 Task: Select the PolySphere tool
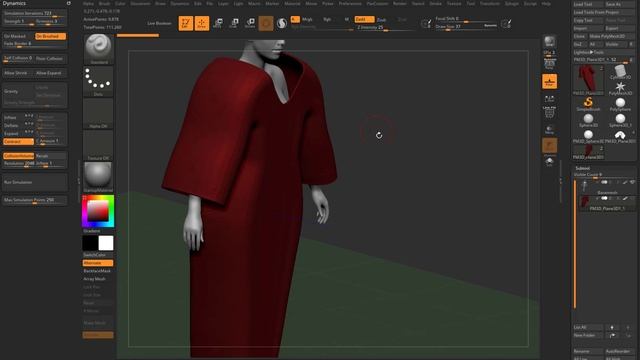click(620, 104)
